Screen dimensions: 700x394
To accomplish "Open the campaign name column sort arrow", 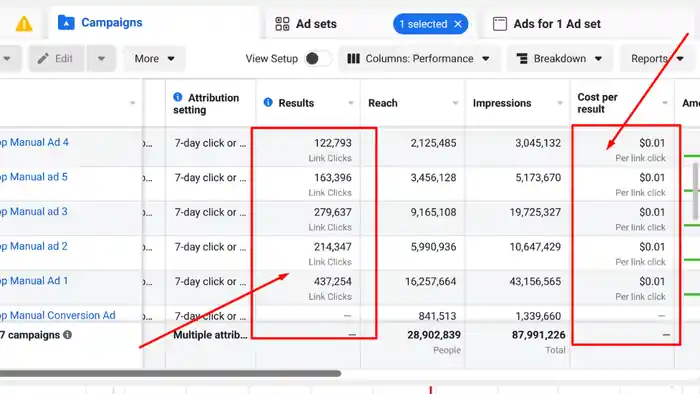I will tap(133, 103).
